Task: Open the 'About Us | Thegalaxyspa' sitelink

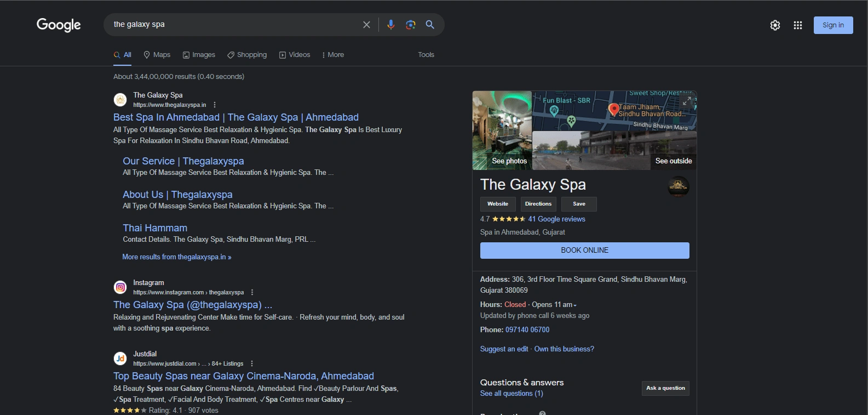Action: [177, 195]
